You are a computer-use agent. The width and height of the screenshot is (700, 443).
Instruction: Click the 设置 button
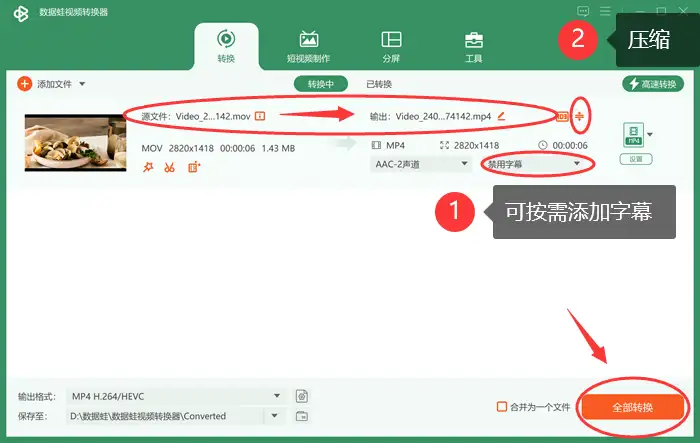point(636,159)
